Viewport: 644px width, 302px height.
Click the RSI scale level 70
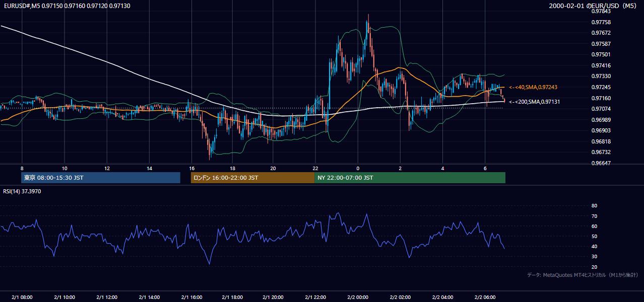594,216
